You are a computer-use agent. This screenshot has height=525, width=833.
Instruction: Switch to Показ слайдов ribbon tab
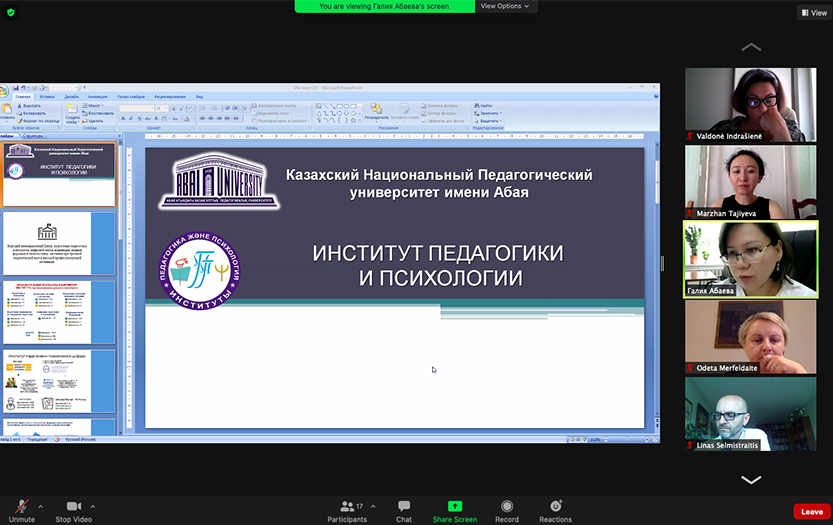pos(131,97)
